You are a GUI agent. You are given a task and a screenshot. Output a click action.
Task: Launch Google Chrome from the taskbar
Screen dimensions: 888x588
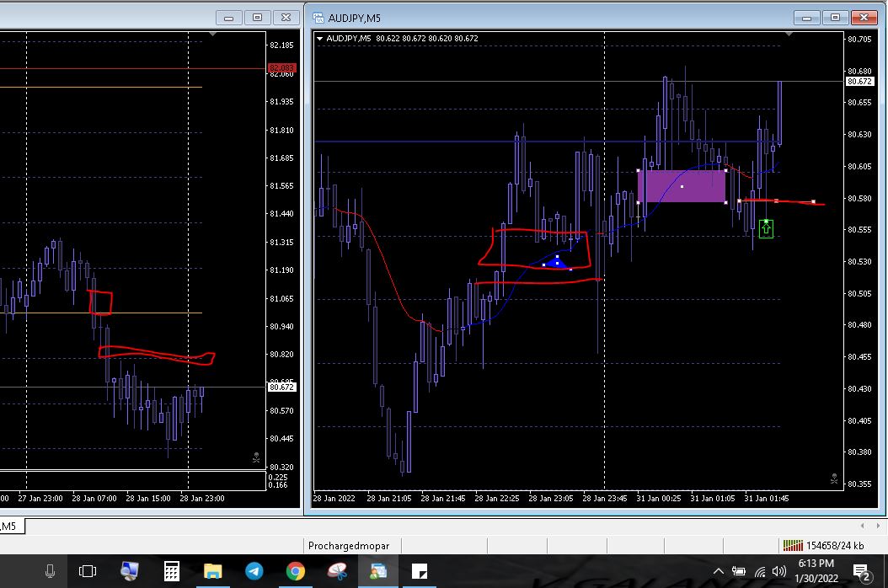(295, 571)
